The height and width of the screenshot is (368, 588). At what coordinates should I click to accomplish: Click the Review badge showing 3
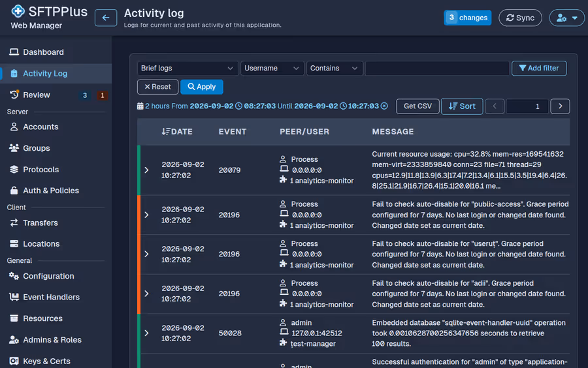pos(85,95)
